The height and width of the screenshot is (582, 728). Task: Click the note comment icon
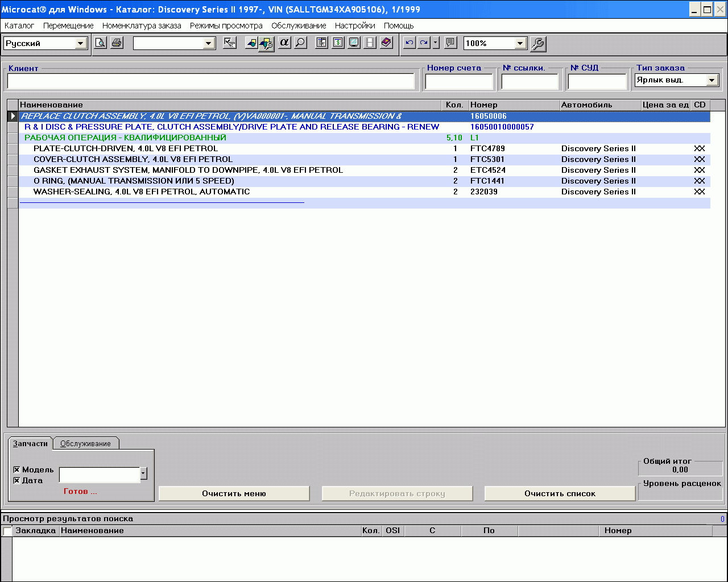click(450, 43)
